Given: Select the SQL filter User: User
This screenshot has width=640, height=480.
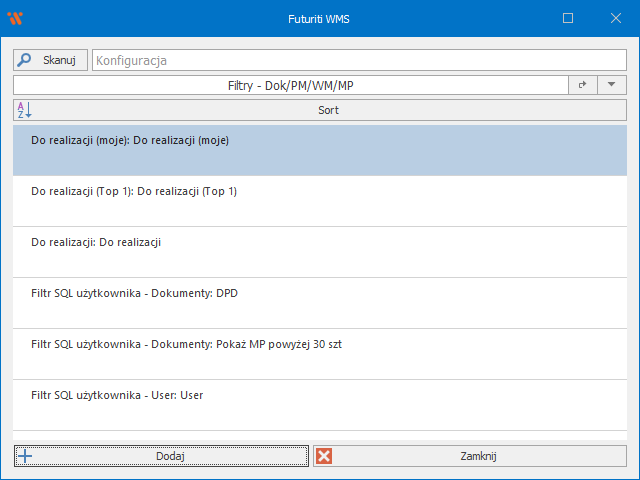Looking at the screenshot, I should coord(320,405).
